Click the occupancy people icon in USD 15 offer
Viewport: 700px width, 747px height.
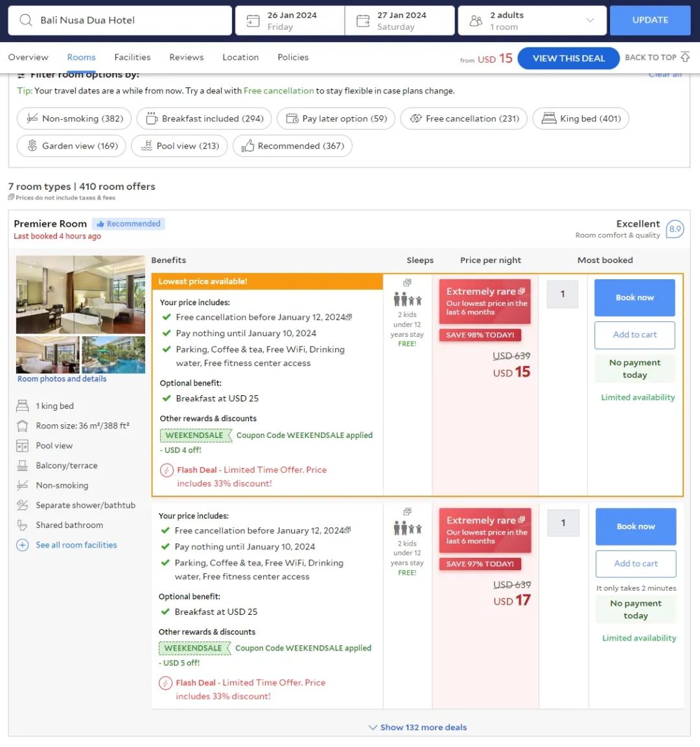pos(408,300)
